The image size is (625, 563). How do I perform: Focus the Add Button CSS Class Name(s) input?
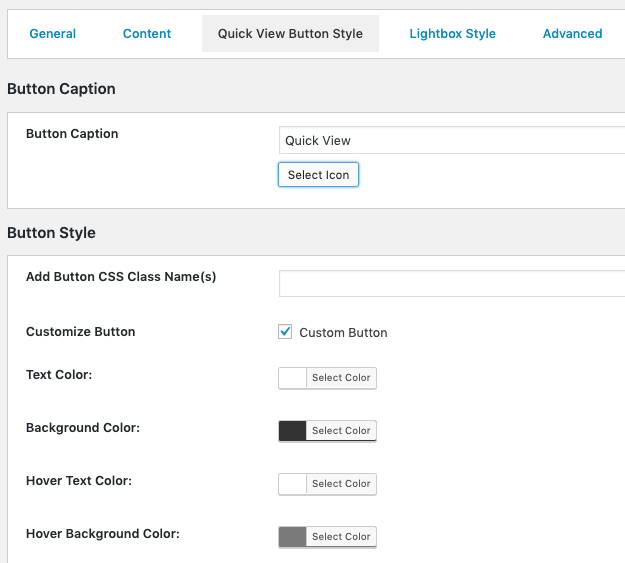coord(450,284)
